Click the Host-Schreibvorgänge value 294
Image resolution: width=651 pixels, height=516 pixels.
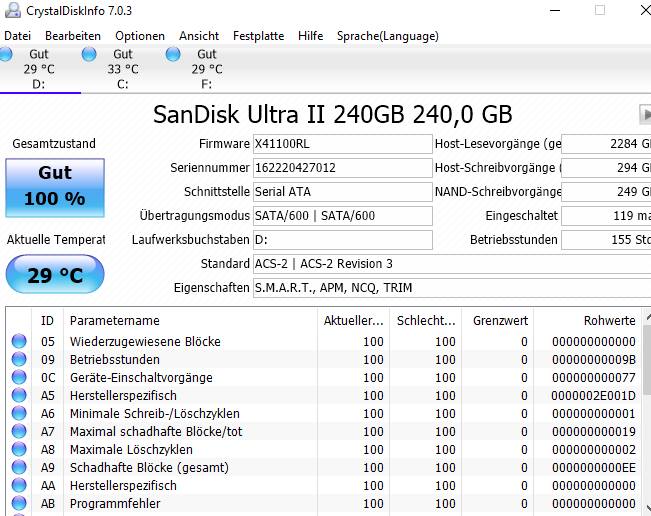pyautogui.click(x=606, y=168)
